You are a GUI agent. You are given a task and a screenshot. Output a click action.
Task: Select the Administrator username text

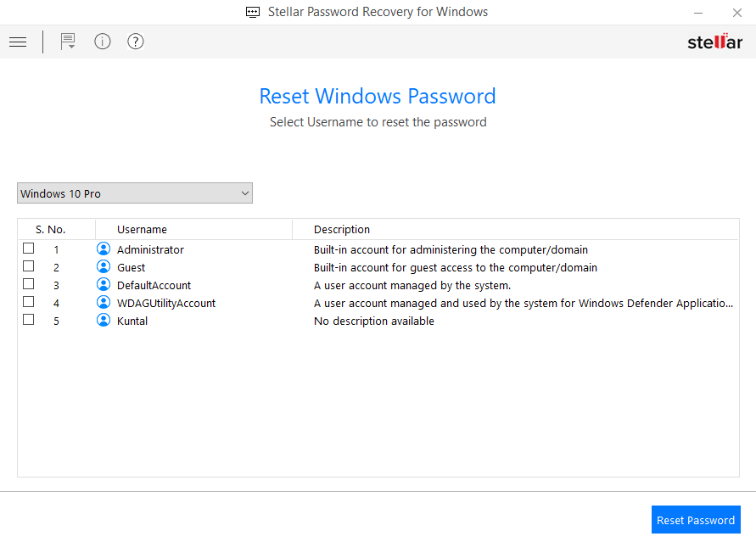(x=150, y=250)
